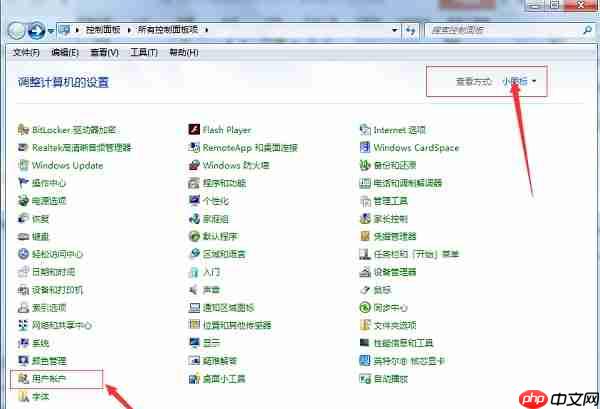Open 程序和功能 programs icon
This screenshot has height=409, width=600.
[194, 183]
